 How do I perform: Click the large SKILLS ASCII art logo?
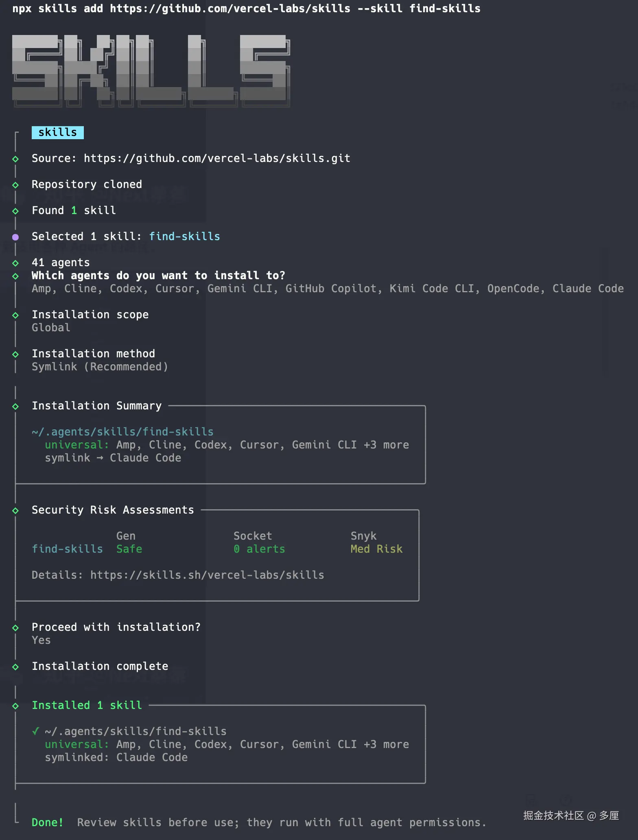[151, 70]
